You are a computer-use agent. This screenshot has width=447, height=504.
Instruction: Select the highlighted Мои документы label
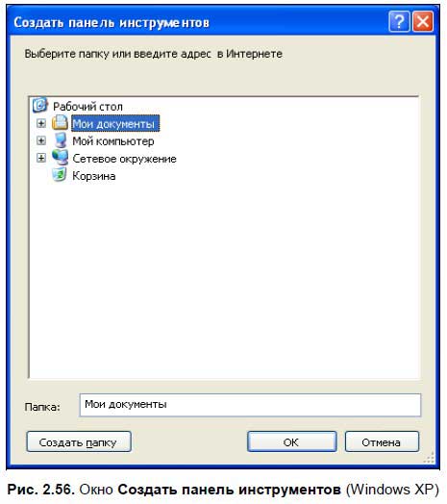(115, 123)
